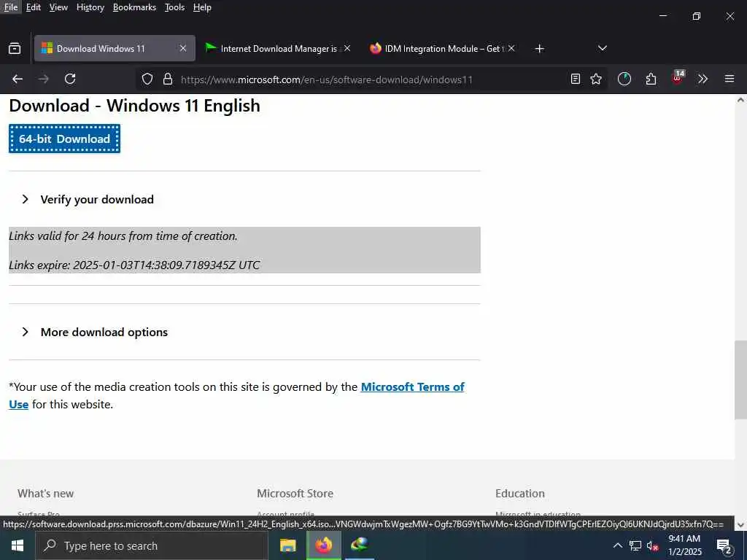Bookmark this page with the star icon
This screenshot has height=560, width=747.
click(596, 79)
